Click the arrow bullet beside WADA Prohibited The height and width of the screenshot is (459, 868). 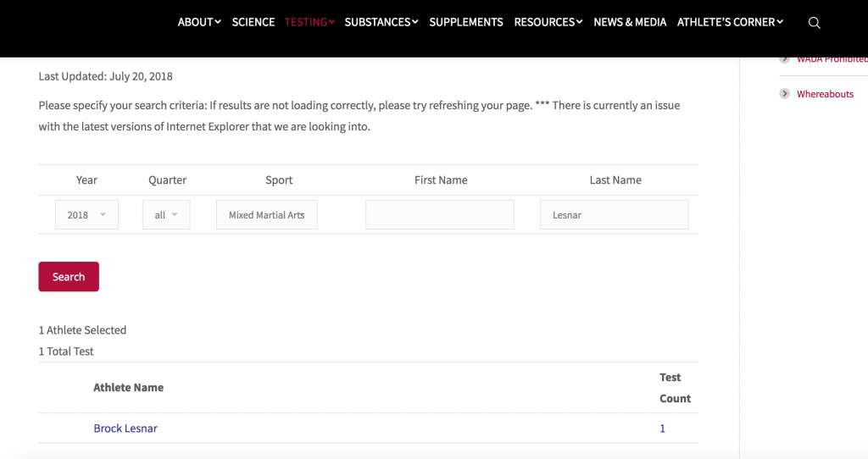785,59
